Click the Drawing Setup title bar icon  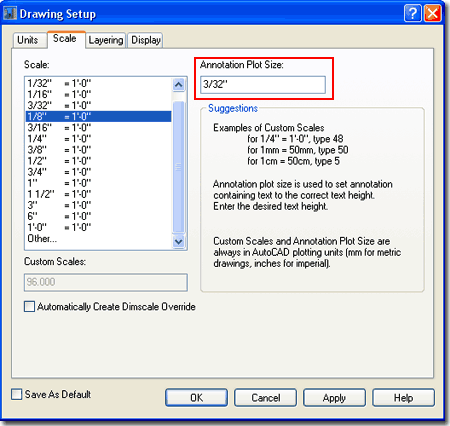point(9,14)
